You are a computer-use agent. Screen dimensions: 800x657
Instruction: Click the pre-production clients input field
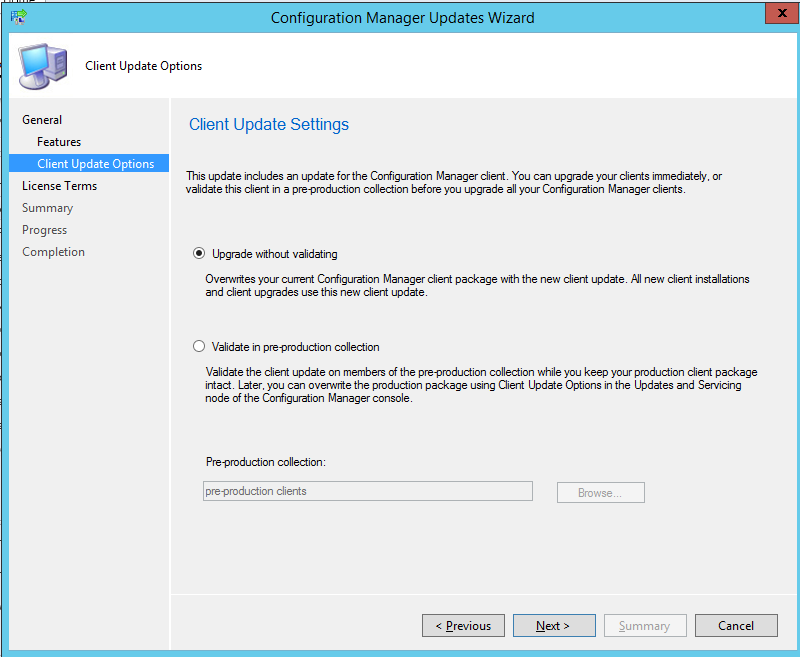click(x=368, y=491)
